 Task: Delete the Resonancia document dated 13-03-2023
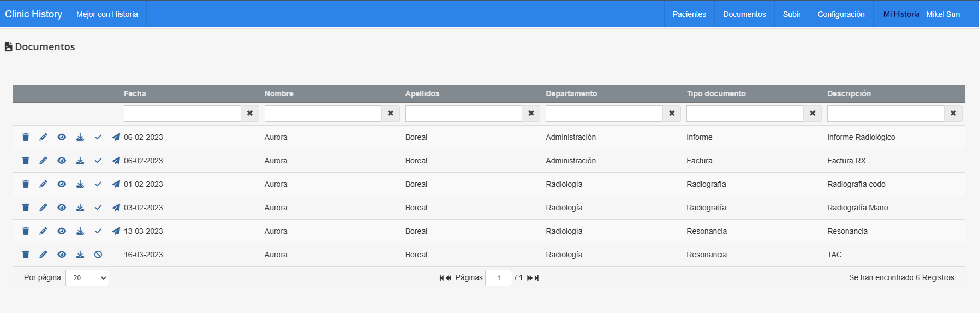click(26, 231)
